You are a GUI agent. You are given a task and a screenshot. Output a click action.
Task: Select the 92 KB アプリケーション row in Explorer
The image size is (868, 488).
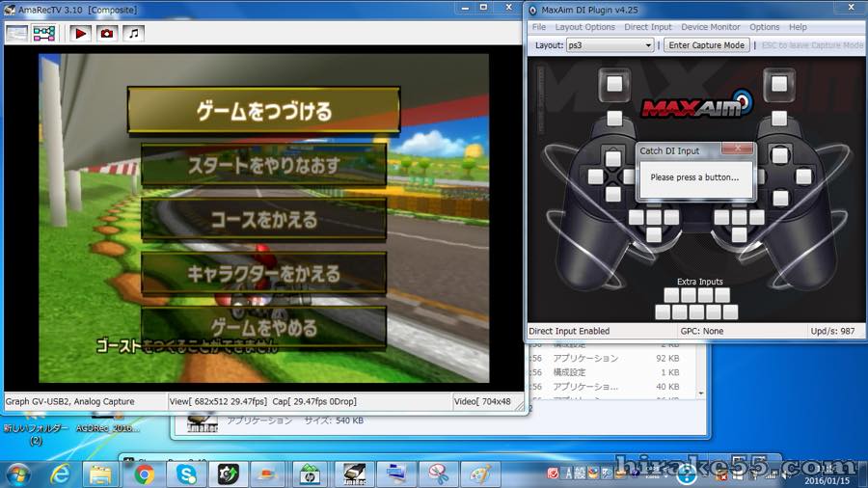(611, 358)
